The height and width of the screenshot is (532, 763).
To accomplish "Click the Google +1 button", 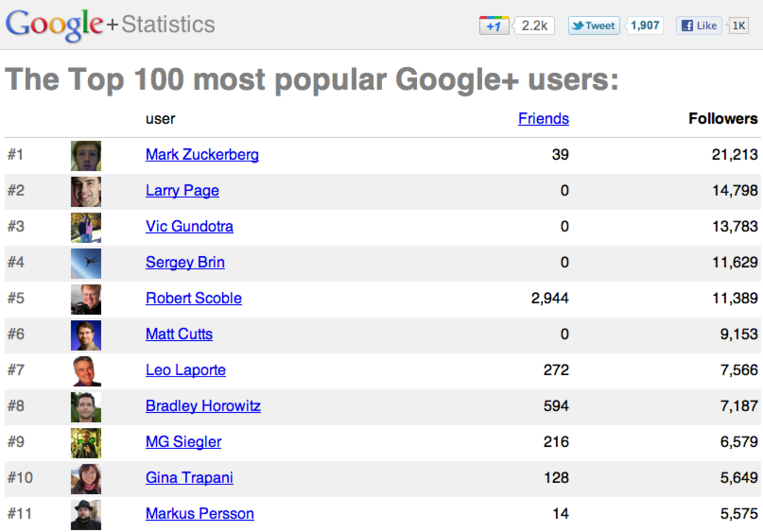I will (x=494, y=26).
